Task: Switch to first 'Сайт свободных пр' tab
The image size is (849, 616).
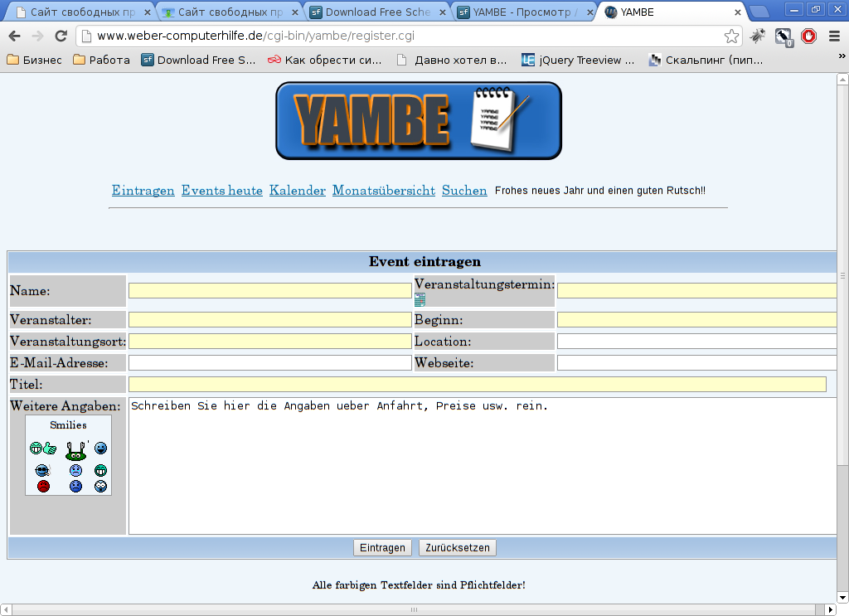Action: click(x=82, y=12)
